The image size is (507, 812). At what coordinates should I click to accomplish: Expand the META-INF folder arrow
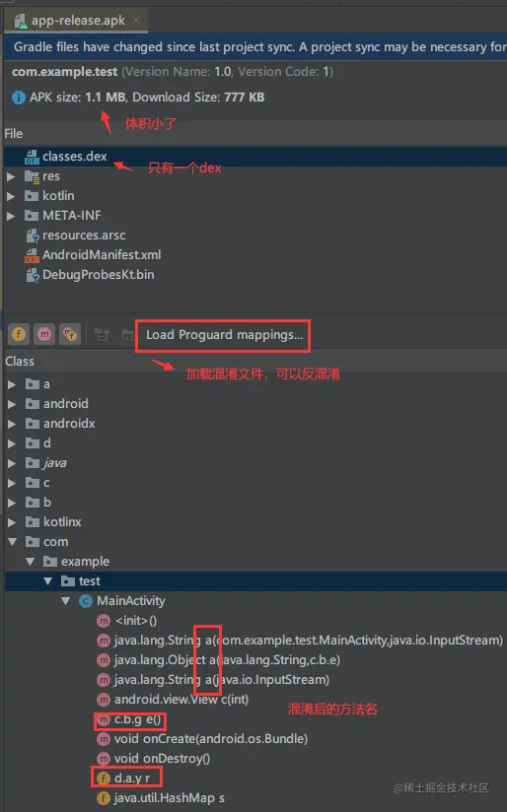11,216
